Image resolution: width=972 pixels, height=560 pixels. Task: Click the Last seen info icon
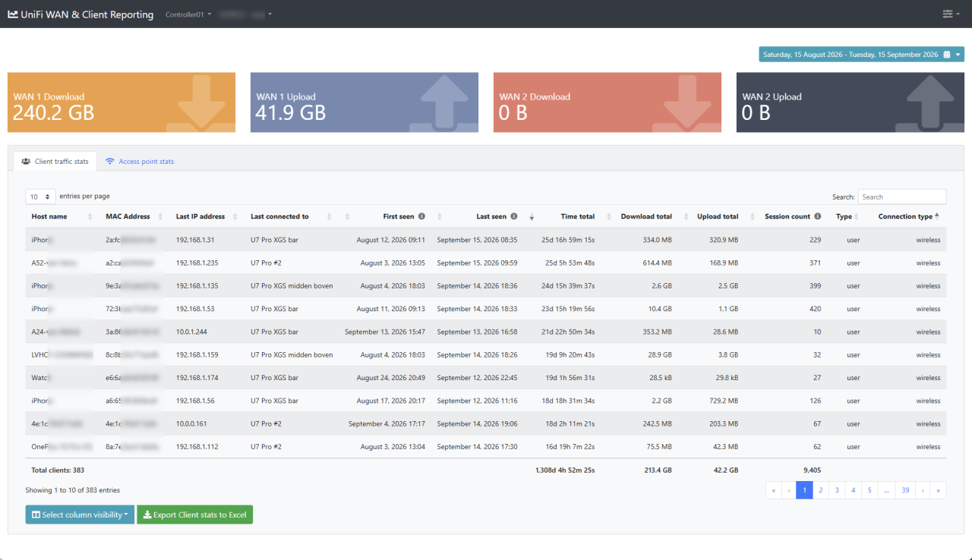514,216
